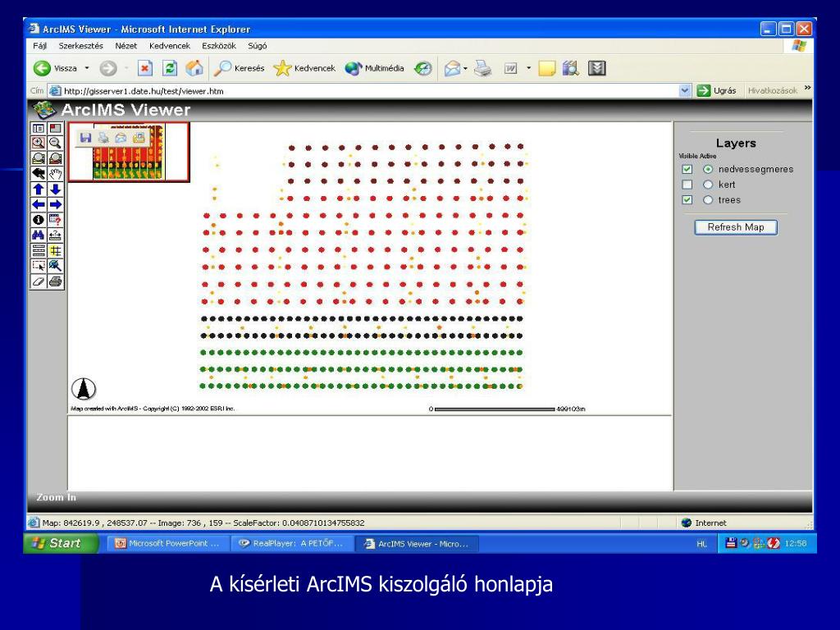Click the image toolbar email icon

click(x=121, y=138)
